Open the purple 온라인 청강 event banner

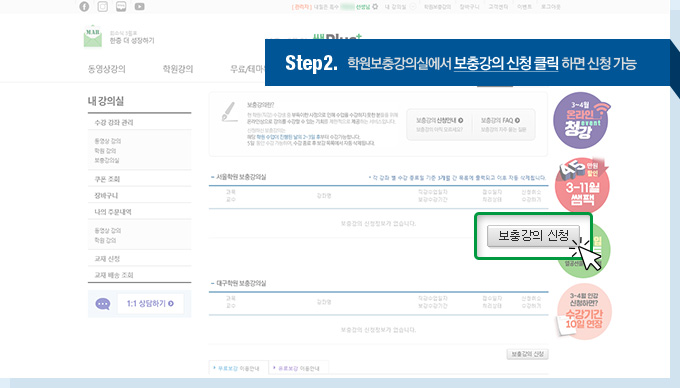click(581, 121)
